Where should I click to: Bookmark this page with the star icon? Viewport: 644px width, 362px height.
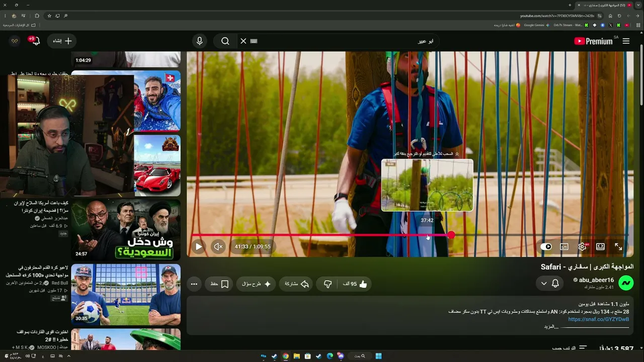(x=49, y=16)
